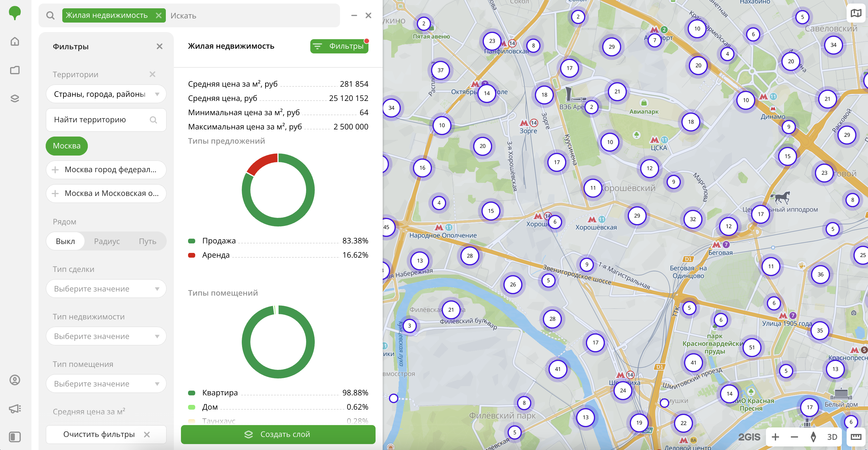This screenshot has height=450, width=868.
Task: Select Выкл in Рядом selector
Action: coord(65,241)
